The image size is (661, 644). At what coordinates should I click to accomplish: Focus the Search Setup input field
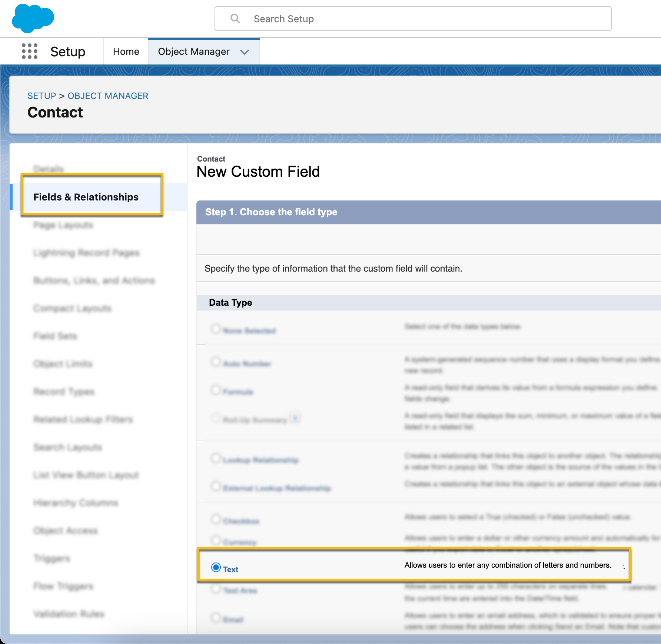tap(413, 19)
